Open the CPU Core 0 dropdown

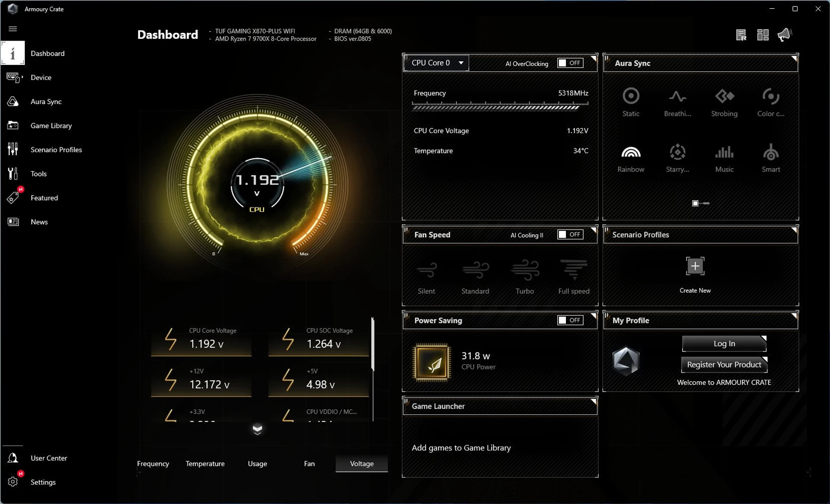(x=437, y=63)
